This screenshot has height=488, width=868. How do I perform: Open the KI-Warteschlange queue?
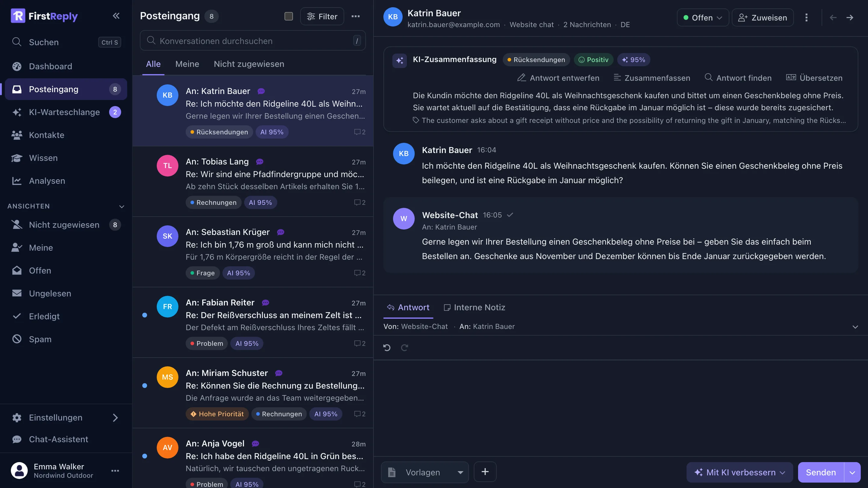click(x=66, y=112)
